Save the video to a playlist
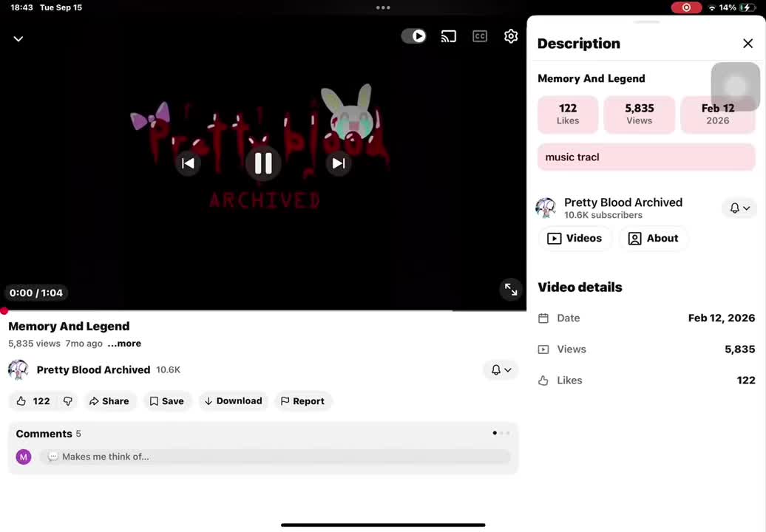 coord(166,401)
